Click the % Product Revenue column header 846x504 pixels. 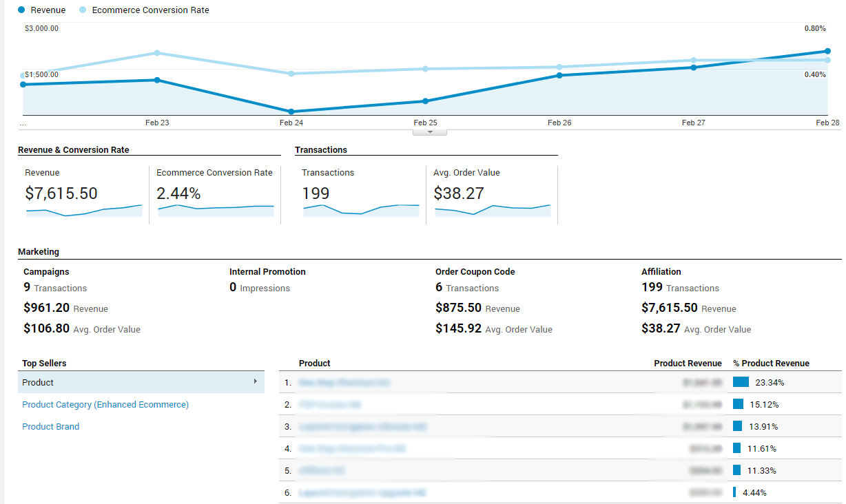pyautogui.click(x=771, y=363)
